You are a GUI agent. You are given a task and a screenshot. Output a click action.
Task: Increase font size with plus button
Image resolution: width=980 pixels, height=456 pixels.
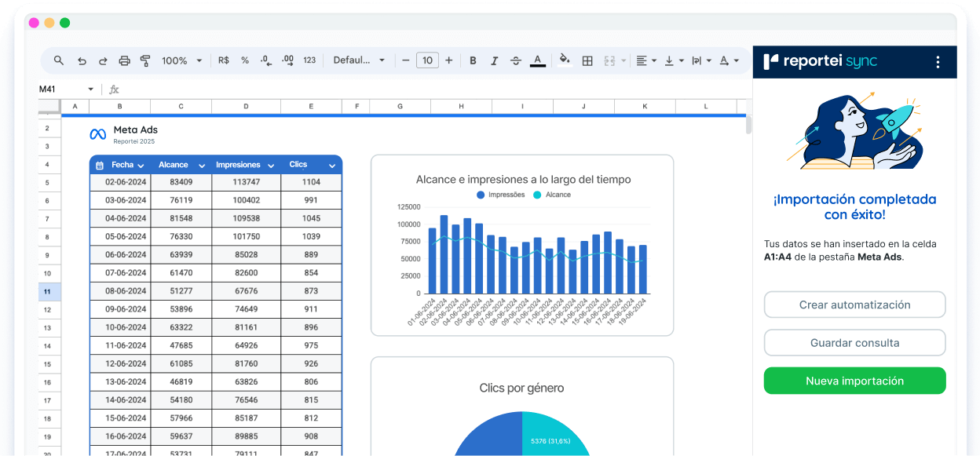pos(449,60)
